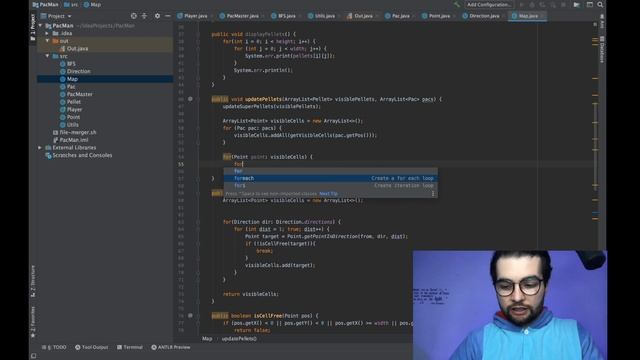Click gutter marker icon beside updatePellets method

pos(190,99)
